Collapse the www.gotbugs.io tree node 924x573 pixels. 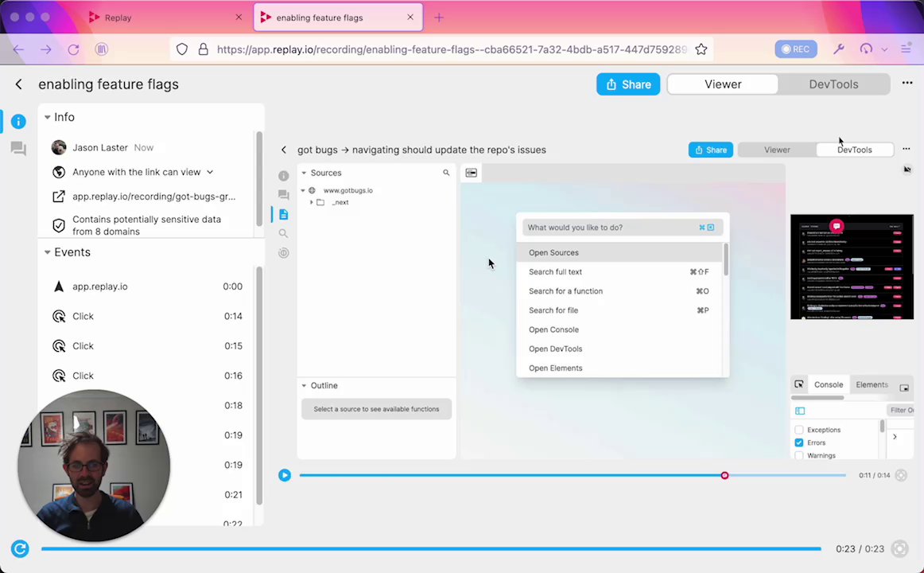coord(303,190)
